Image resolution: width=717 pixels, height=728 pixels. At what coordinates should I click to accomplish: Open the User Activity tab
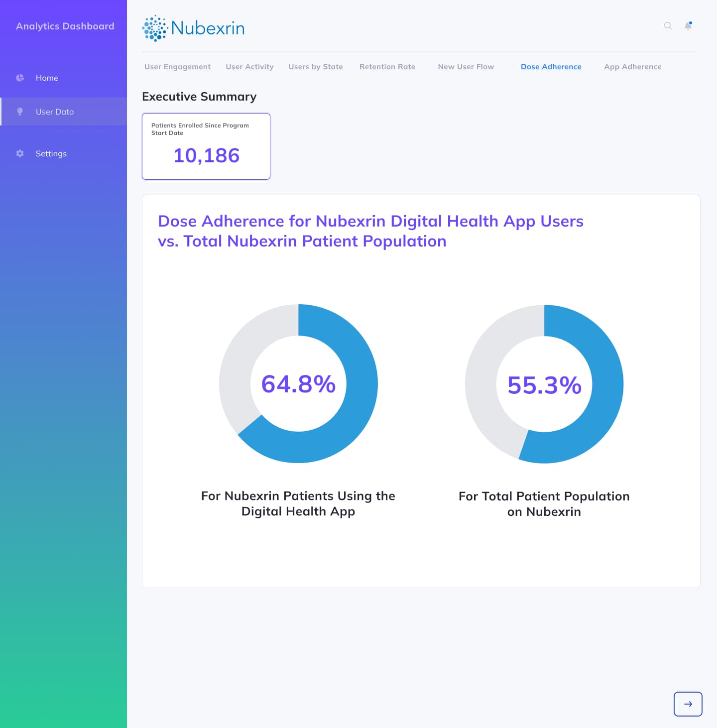tap(249, 67)
